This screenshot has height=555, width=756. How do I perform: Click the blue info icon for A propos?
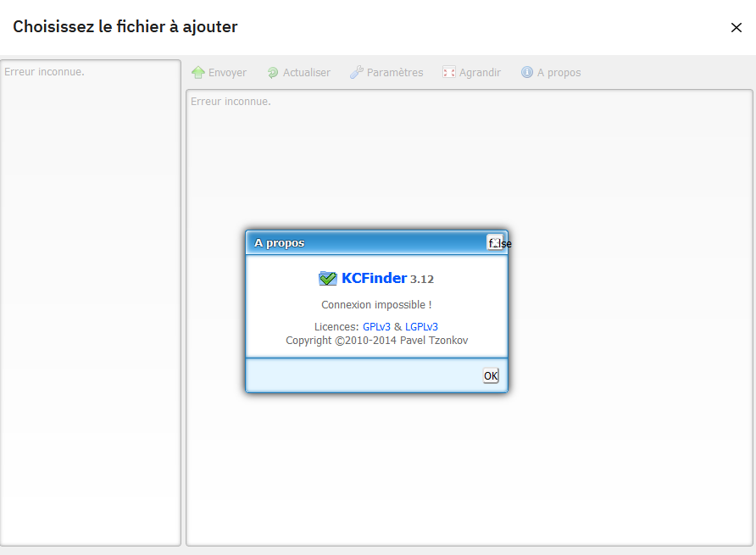[527, 73]
